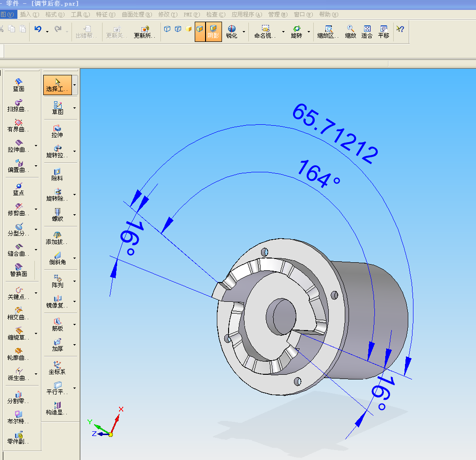Viewport: 476px width, 460px height.
Task: Click the 螺纹 thread tool
Action: point(57,215)
